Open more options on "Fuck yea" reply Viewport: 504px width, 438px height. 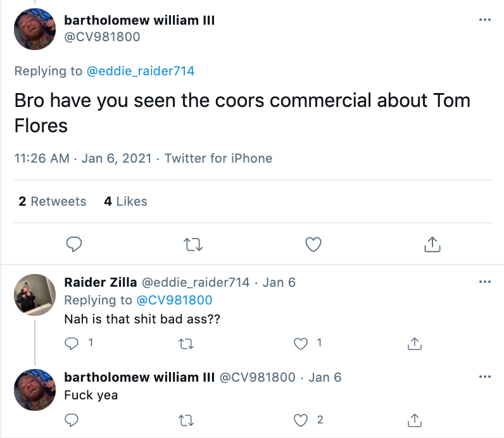485,377
